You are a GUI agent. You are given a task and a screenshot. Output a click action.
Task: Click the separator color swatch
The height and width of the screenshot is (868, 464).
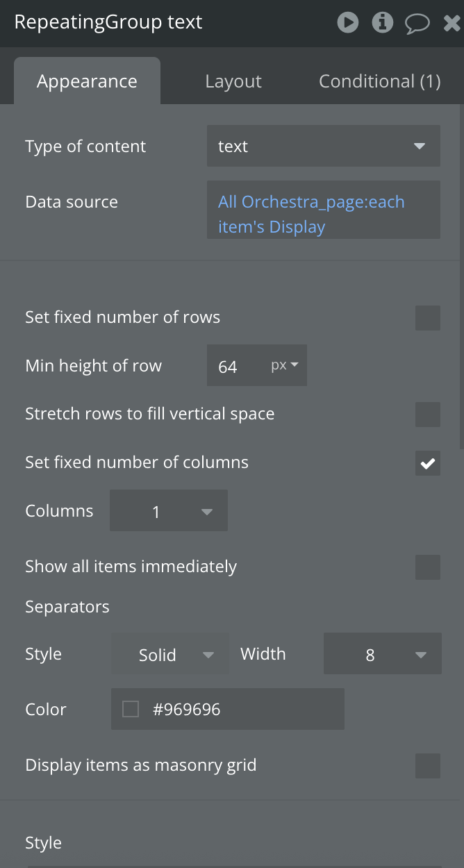pyautogui.click(x=131, y=709)
